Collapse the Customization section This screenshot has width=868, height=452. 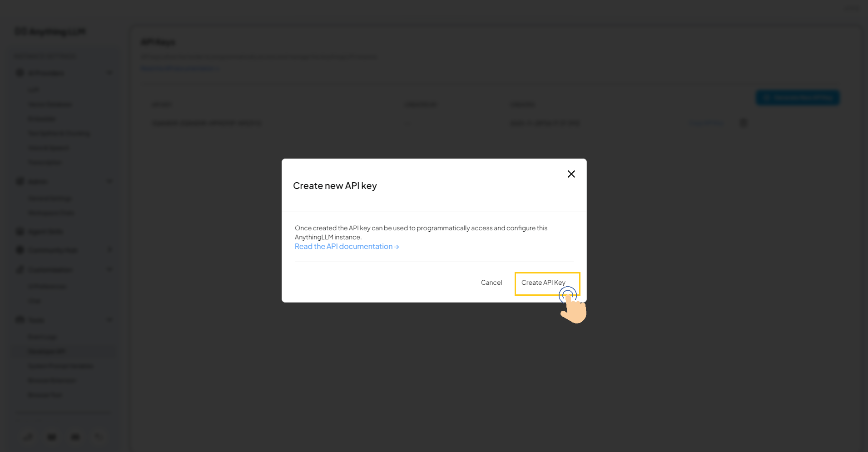pos(109,269)
